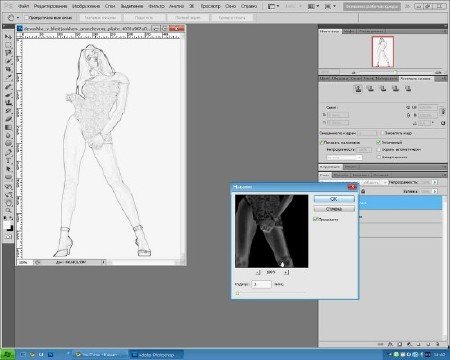Open the Просмотр menu

click(210, 6)
